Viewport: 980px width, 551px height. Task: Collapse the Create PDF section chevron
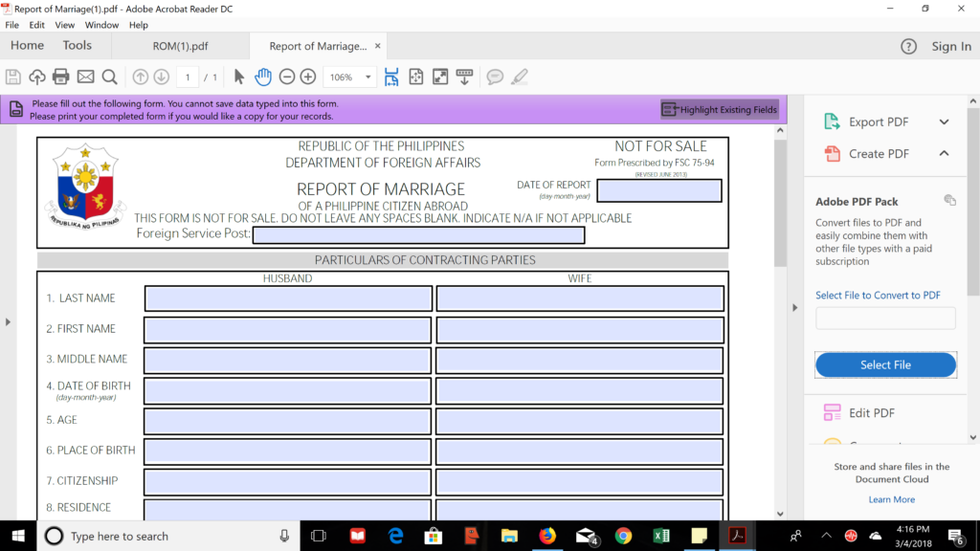944,153
